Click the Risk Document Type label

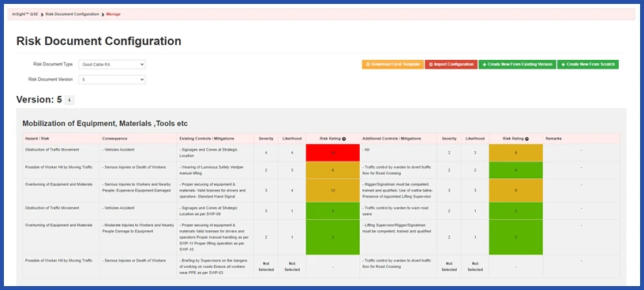(x=53, y=65)
